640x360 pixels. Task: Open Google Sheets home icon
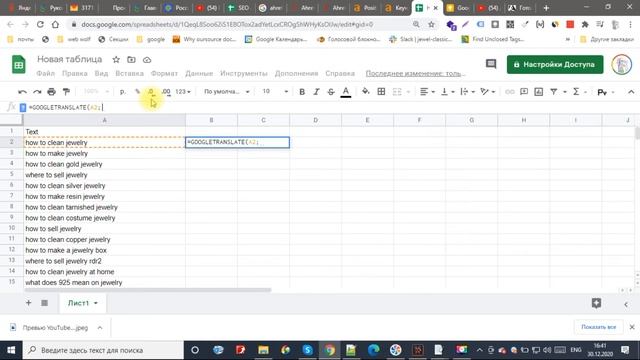(19, 64)
